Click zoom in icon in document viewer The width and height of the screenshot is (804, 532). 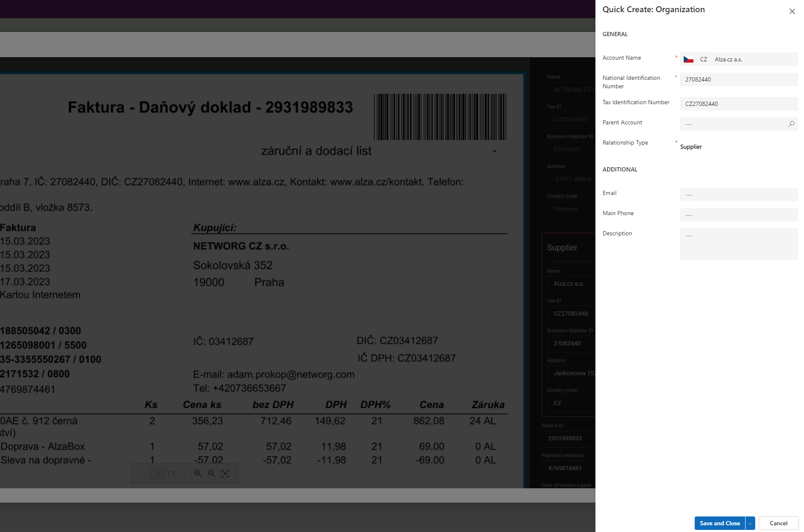tap(198, 474)
